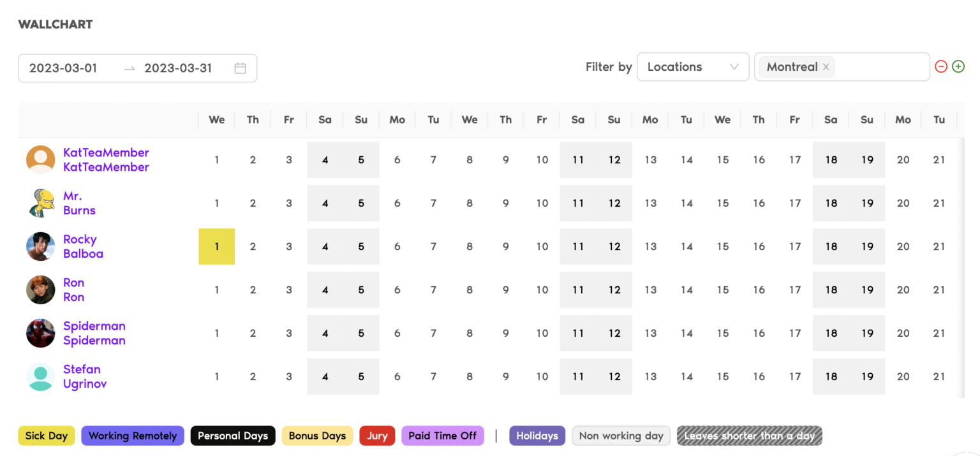Click the Holidays legend swatch
This screenshot has height=456, width=980.
click(x=537, y=436)
